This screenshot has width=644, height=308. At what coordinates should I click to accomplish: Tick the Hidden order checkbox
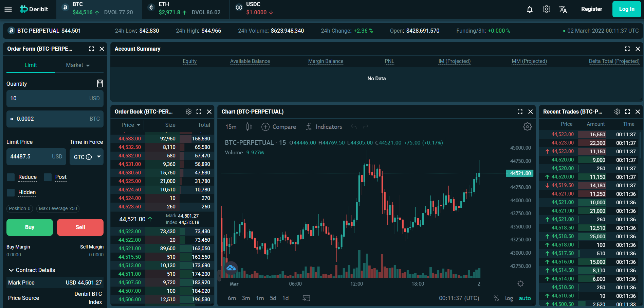pyautogui.click(x=11, y=192)
